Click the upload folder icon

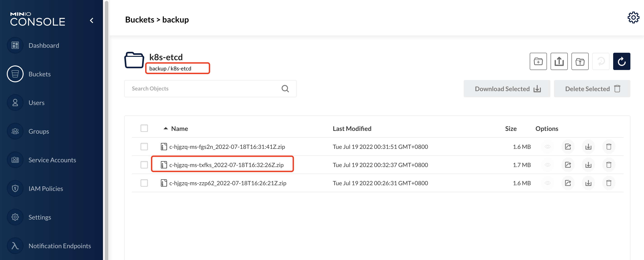580,61
